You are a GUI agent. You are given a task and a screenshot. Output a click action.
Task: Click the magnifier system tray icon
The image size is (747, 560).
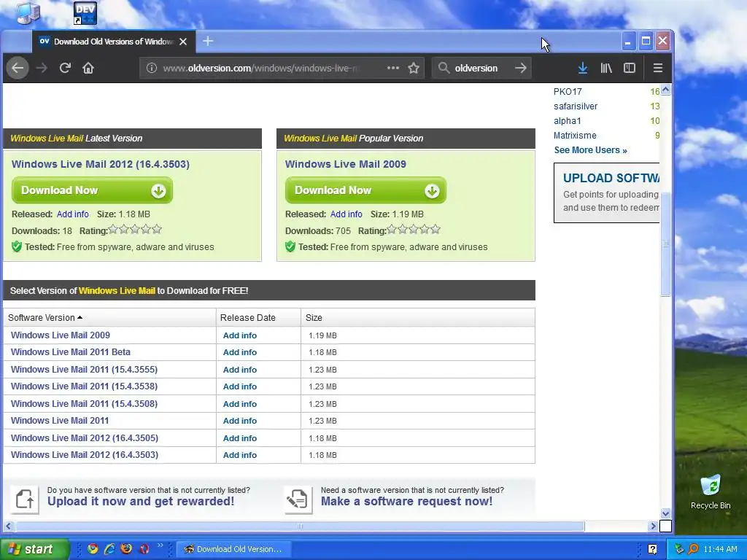(693, 549)
